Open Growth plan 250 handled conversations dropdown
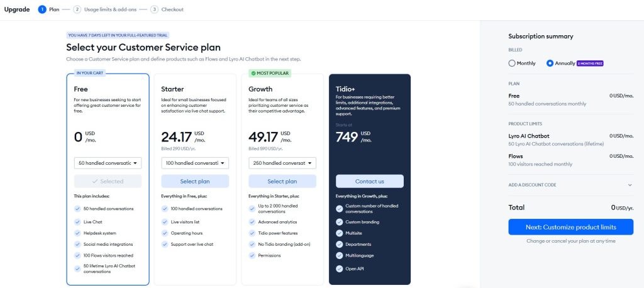Viewport: 644px width, 288px height. coord(282,163)
